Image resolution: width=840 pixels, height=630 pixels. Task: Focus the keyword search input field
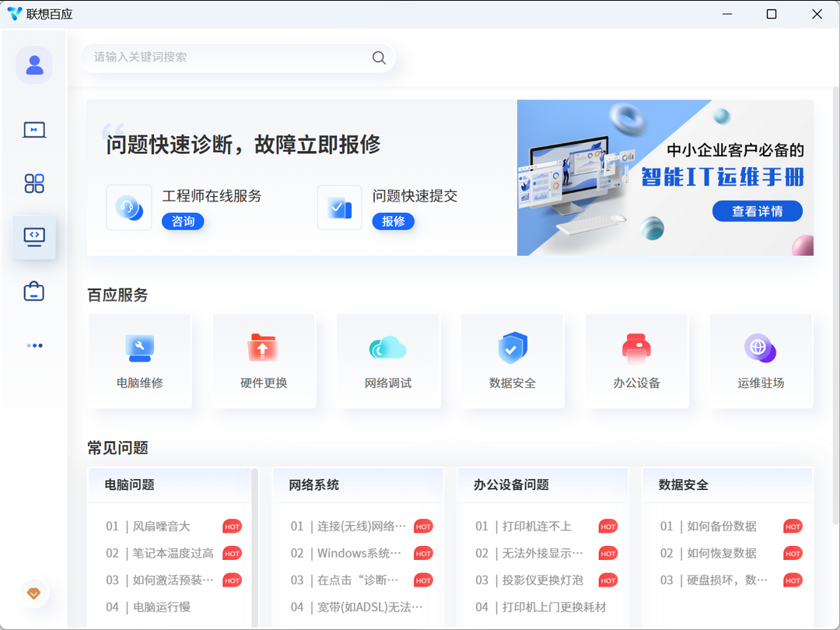[238, 58]
